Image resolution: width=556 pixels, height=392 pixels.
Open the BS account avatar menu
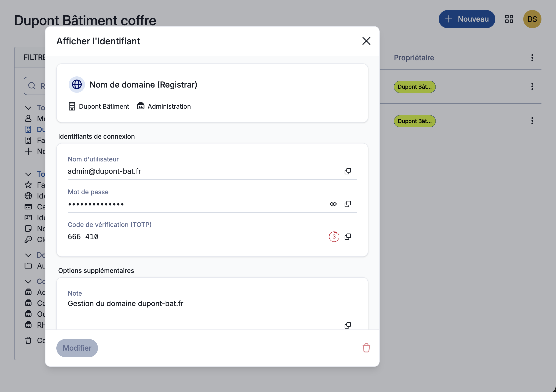pyautogui.click(x=532, y=19)
